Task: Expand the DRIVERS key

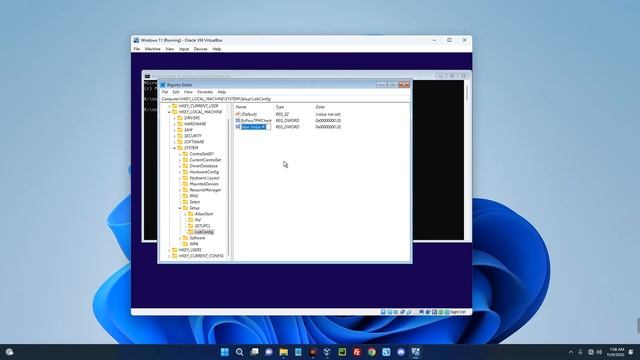Action: tap(175, 118)
